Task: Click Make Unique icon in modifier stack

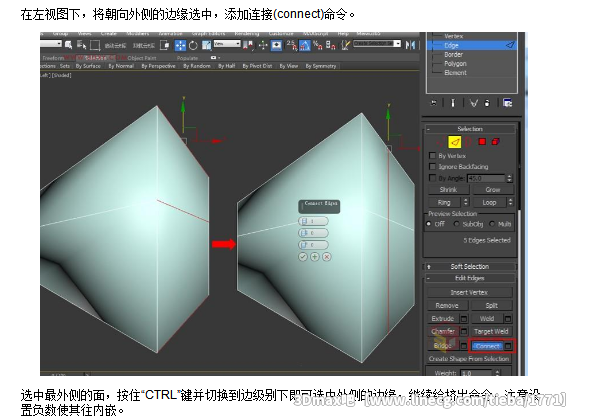Action: coord(474,103)
